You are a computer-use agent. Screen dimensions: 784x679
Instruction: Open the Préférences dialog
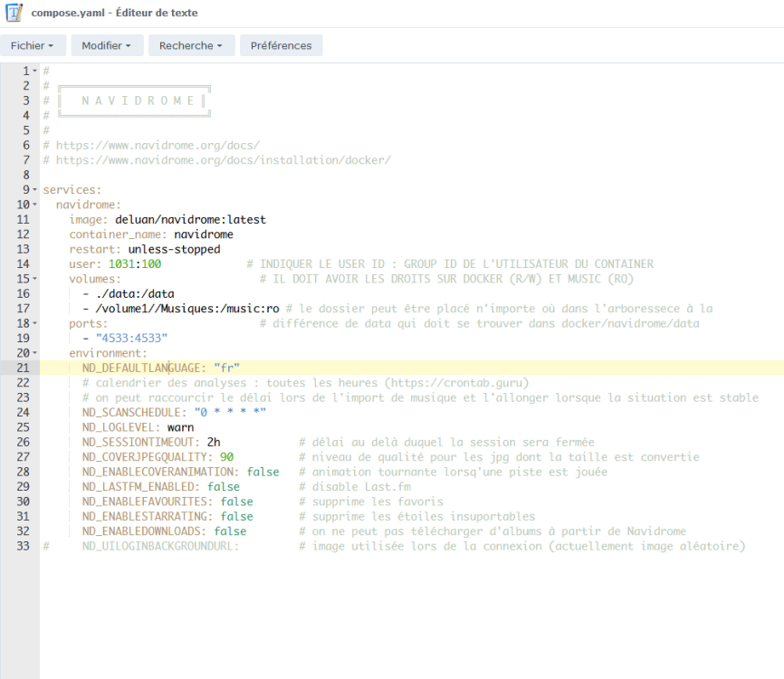pyautogui.click(x=281, y=45)
